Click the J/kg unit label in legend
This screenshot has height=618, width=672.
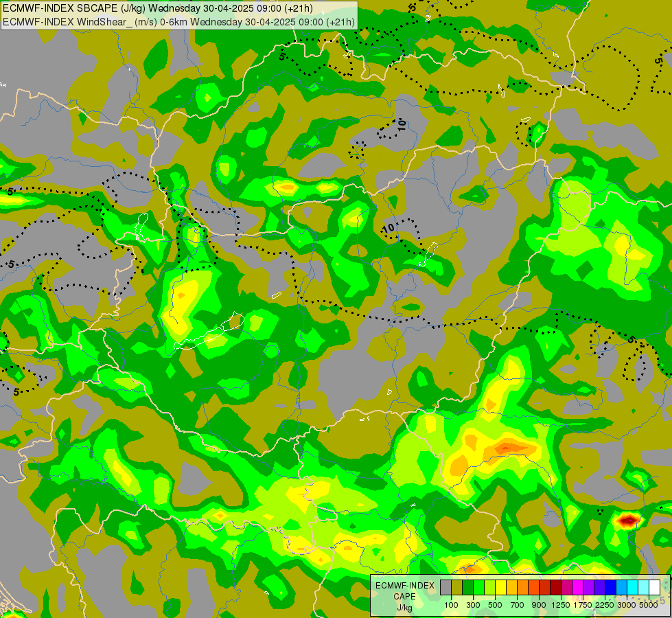point(404,608)
